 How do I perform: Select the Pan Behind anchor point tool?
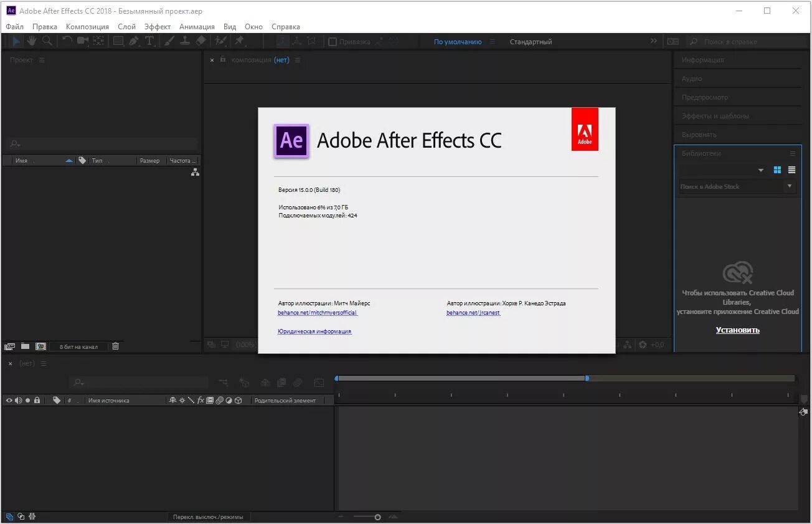pyautogui.click(x=98, y=41)
